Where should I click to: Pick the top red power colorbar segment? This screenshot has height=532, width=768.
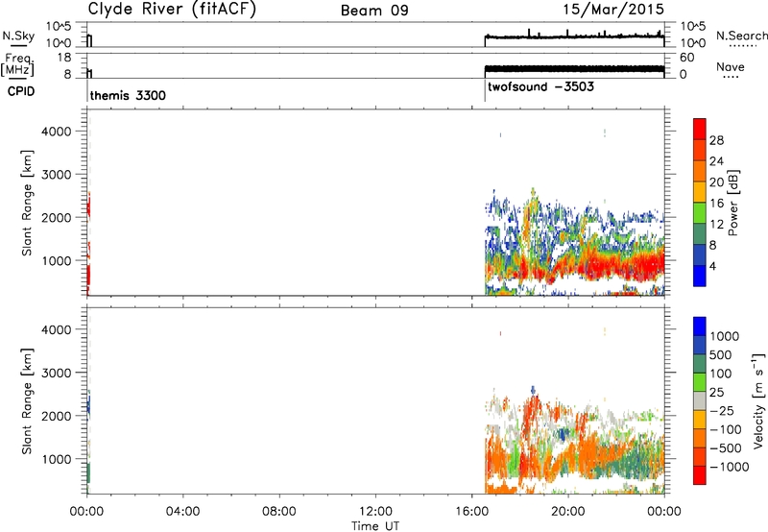(700, 129)
